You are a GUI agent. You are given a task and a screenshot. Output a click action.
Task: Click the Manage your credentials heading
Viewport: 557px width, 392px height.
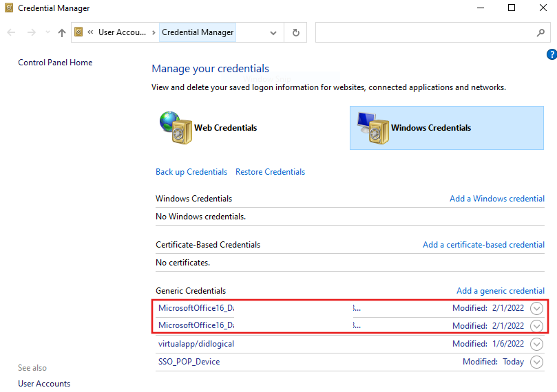210,69
